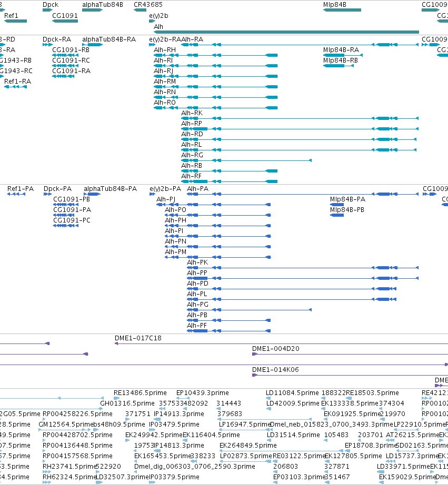Open the CG1091-RB transcript label

[x=71, y=50]
